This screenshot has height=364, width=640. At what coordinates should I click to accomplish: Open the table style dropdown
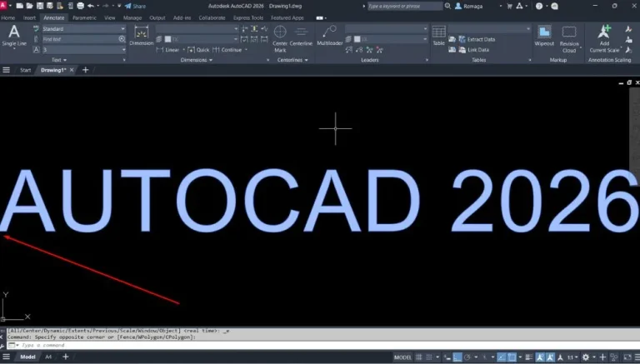point(489,29)
